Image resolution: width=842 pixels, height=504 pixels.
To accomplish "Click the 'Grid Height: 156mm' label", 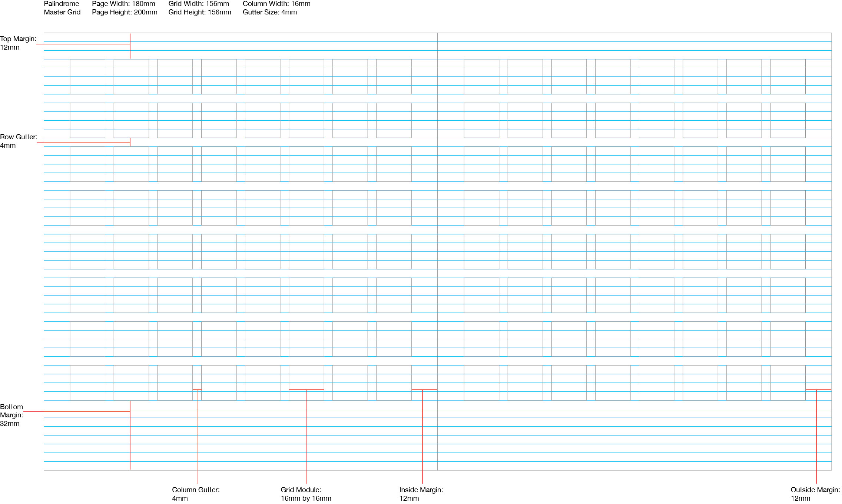I will [200, 12].
